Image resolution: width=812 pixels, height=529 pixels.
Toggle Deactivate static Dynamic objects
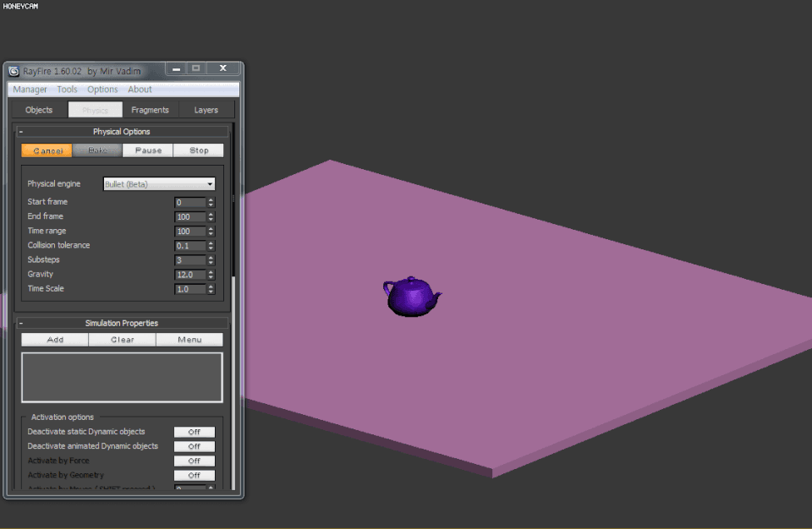195,432
